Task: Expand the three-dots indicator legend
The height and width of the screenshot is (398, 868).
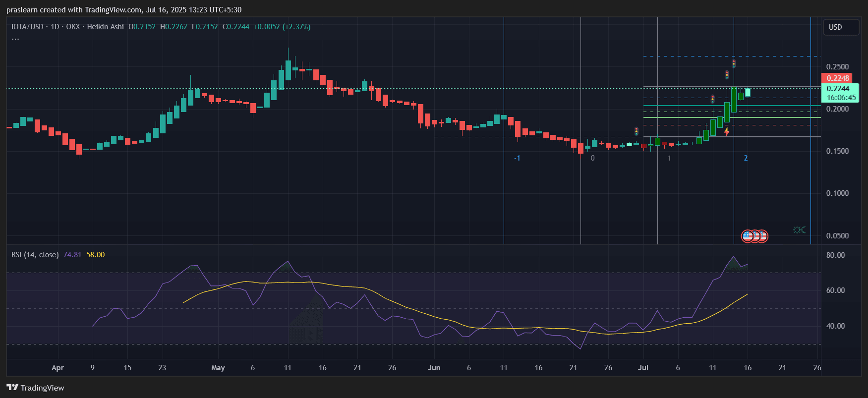Action: click(15, 39)
